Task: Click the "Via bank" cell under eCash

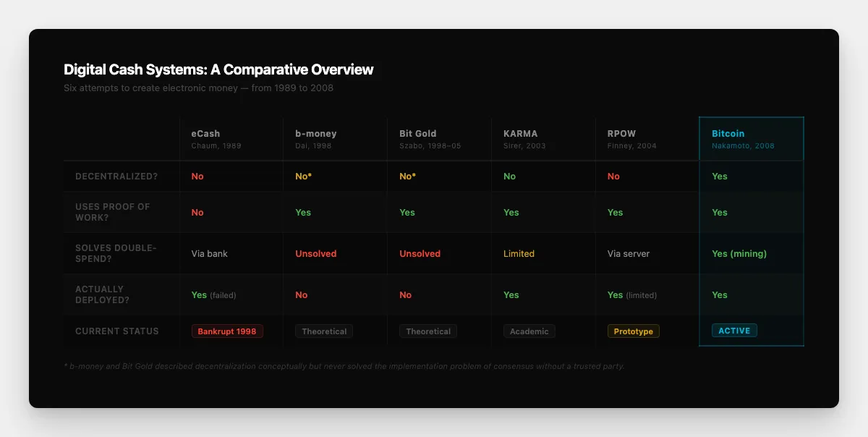Action: [x=210, y=254]
